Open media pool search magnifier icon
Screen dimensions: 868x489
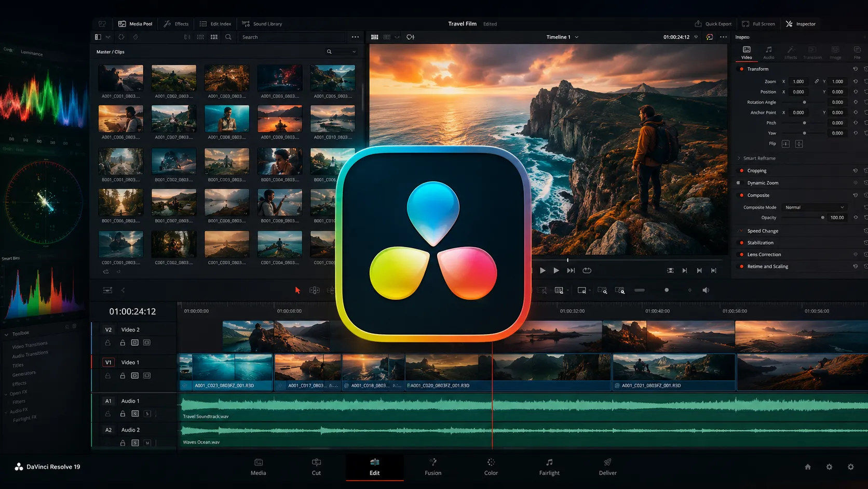pos(228,37)
